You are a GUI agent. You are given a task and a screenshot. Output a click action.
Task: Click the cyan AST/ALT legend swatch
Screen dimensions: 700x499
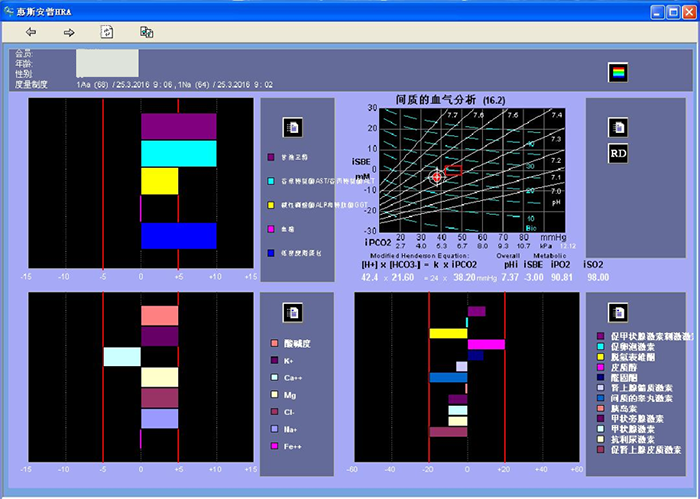tap(271, 181)
